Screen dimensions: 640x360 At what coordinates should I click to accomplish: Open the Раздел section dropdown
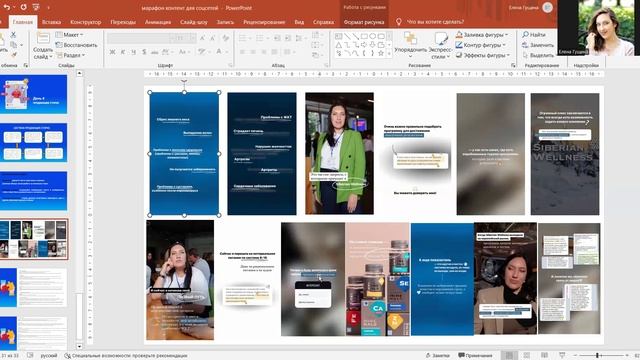tap(71, 55)
